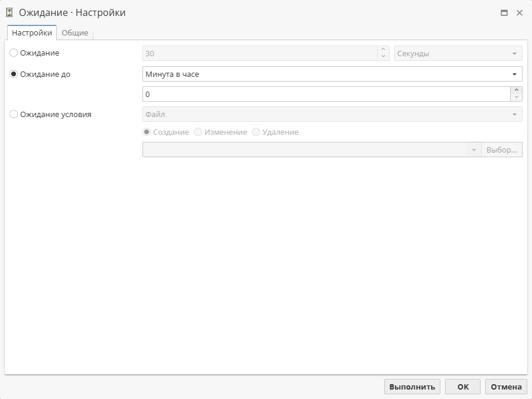Select the Ожидание radio button
This screenshot has height=399, width=532.
(x=14, y=53)
